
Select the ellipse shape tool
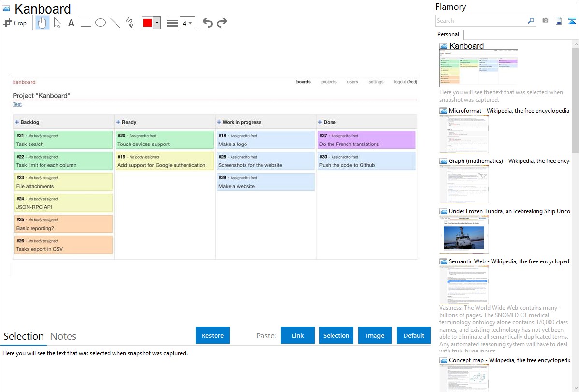coord(101,23)
